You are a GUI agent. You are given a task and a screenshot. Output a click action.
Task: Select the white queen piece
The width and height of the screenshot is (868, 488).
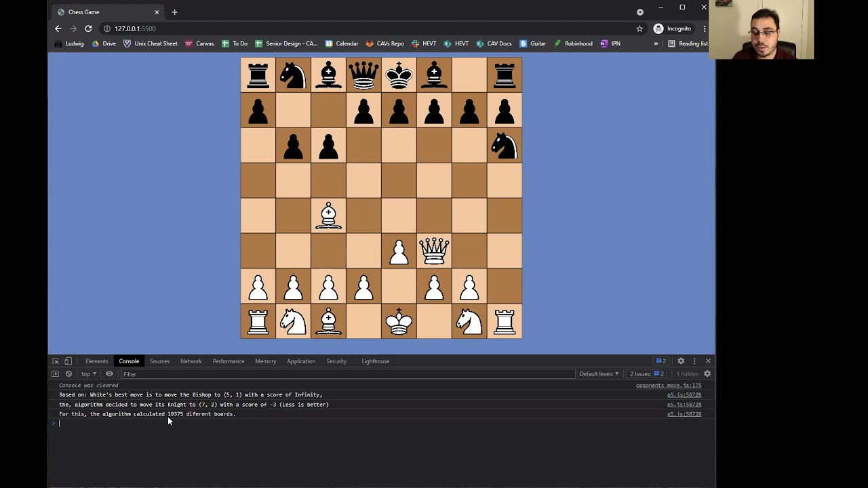(x=434, y=251)
